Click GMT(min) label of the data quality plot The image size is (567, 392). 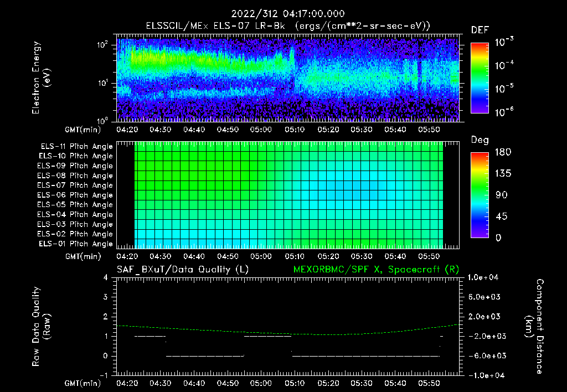[x=83, y=383]
